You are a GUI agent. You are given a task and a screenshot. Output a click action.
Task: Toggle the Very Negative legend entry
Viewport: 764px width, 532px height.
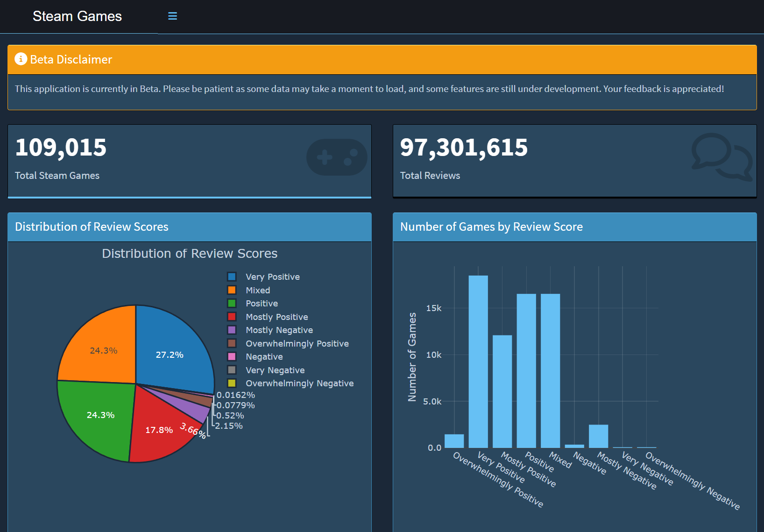275,370
